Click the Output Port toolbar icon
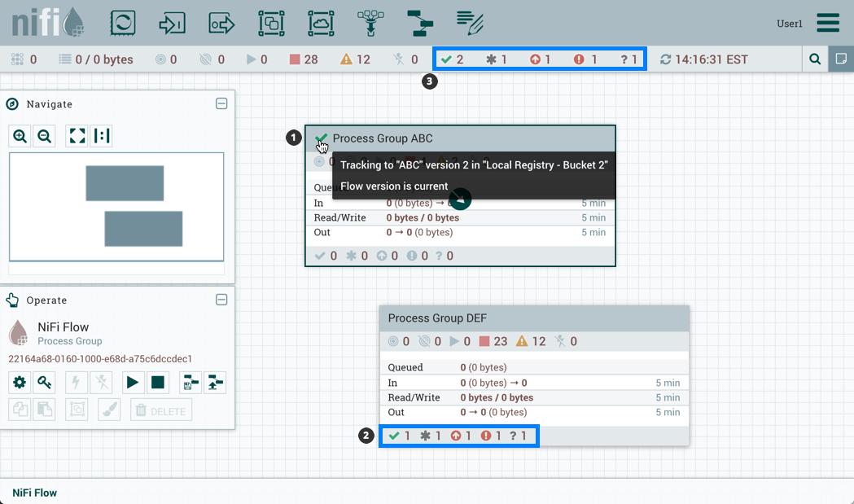Image resolution: width=854 pixels, height=504 pixels. 221,23
